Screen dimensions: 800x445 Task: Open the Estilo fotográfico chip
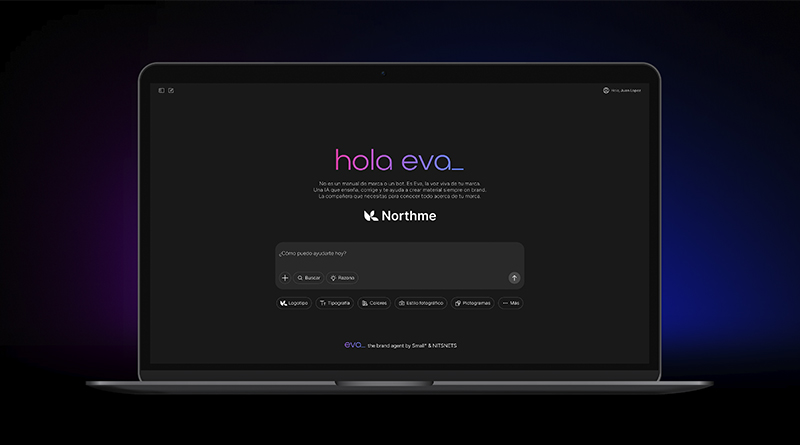[420, 302]
